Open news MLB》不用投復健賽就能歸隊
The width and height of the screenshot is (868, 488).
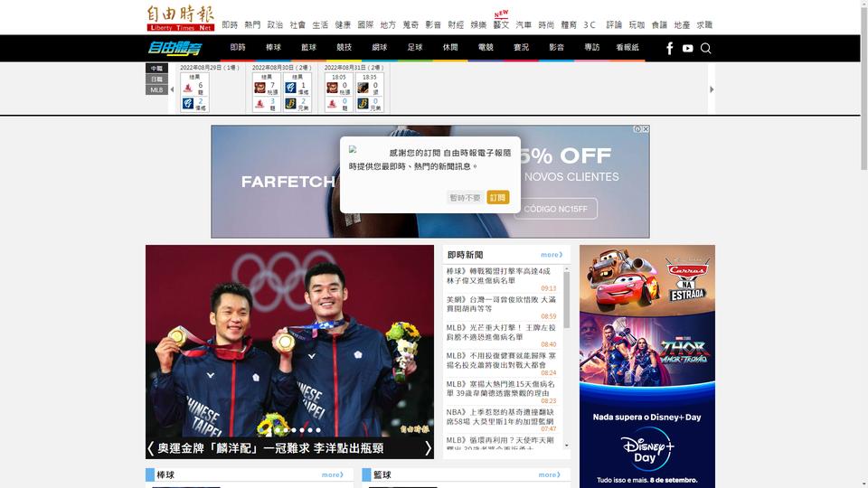coord(500,361)
